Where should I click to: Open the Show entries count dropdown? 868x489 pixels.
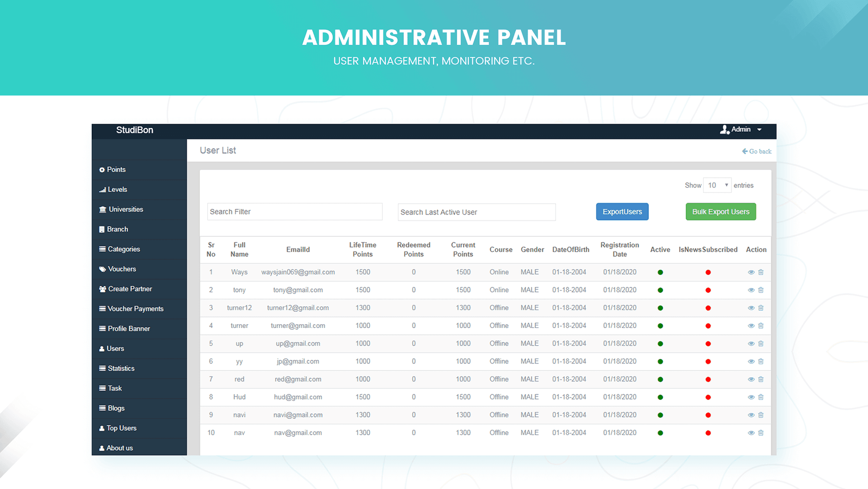coord(717,185)
